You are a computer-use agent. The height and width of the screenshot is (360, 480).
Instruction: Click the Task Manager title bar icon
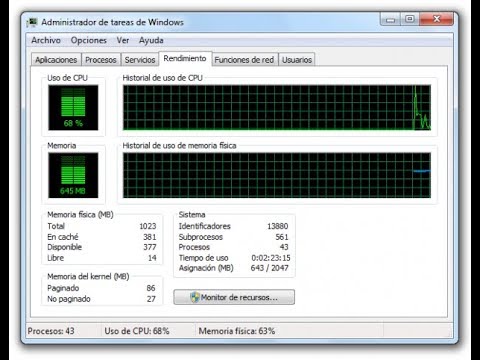coord(32,23)
